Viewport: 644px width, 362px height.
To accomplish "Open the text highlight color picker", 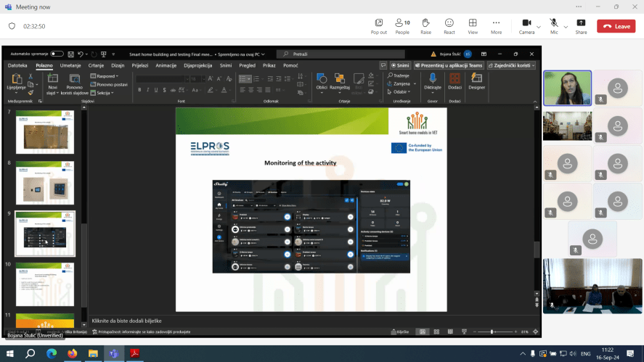I will point(211,90).
